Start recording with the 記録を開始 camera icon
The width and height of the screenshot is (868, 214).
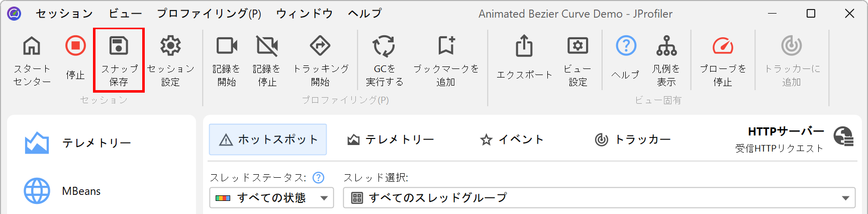point(227,46)
